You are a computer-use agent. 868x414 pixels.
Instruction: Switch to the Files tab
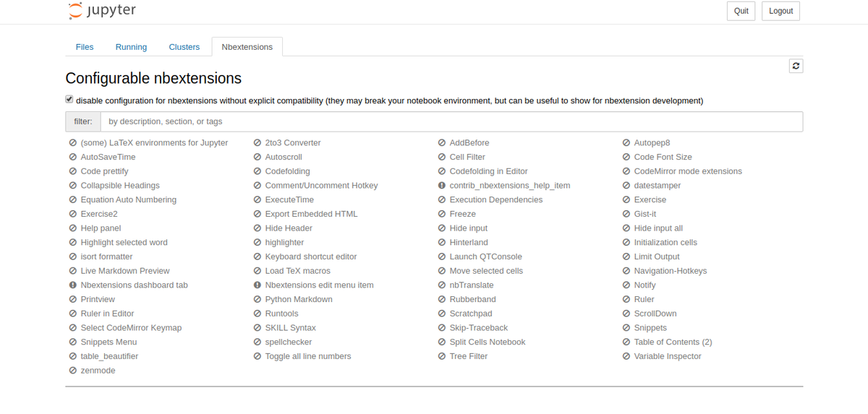[85, 47]
